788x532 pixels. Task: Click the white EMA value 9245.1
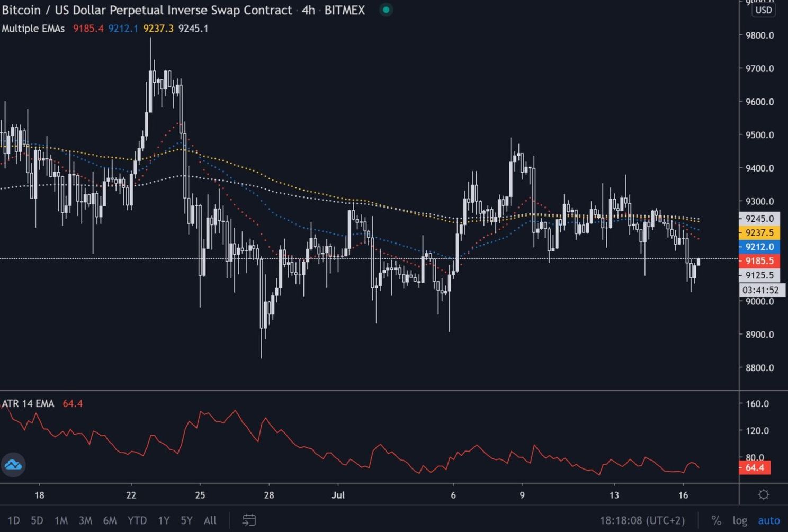[x=193, y=29]
